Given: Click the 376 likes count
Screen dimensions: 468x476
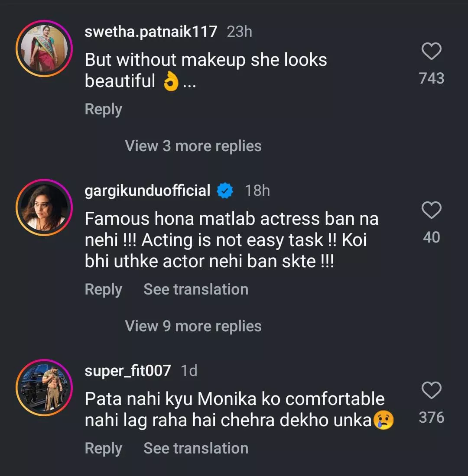Looking at the screenshot, I should pyautogui.click(x=432, y=418).
